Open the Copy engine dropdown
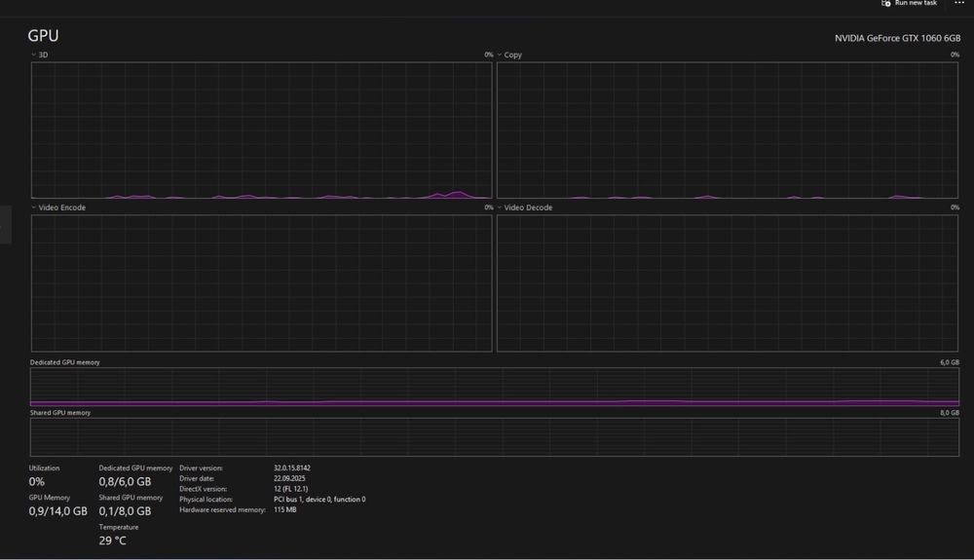 [x=509, y=55]
